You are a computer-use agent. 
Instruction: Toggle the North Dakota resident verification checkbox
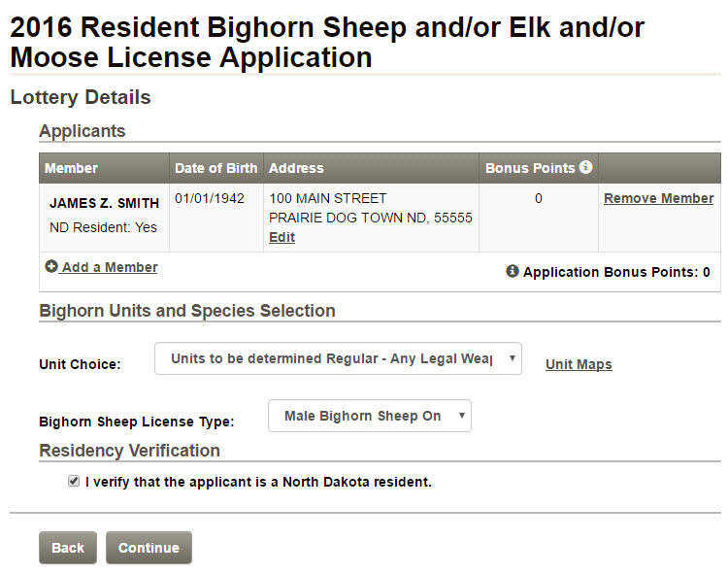(74, 481)
